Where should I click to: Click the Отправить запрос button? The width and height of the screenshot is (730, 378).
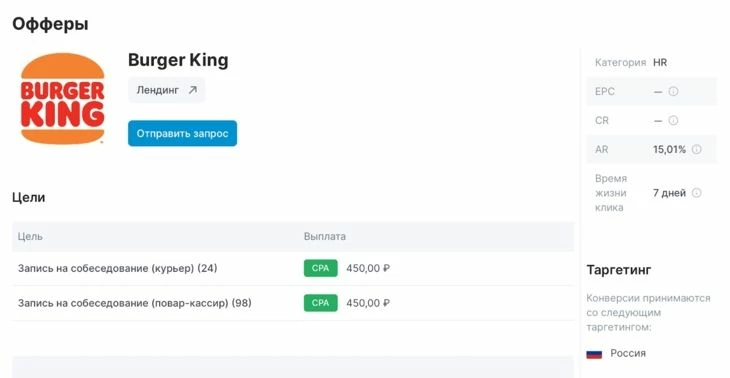pos(182,134)
